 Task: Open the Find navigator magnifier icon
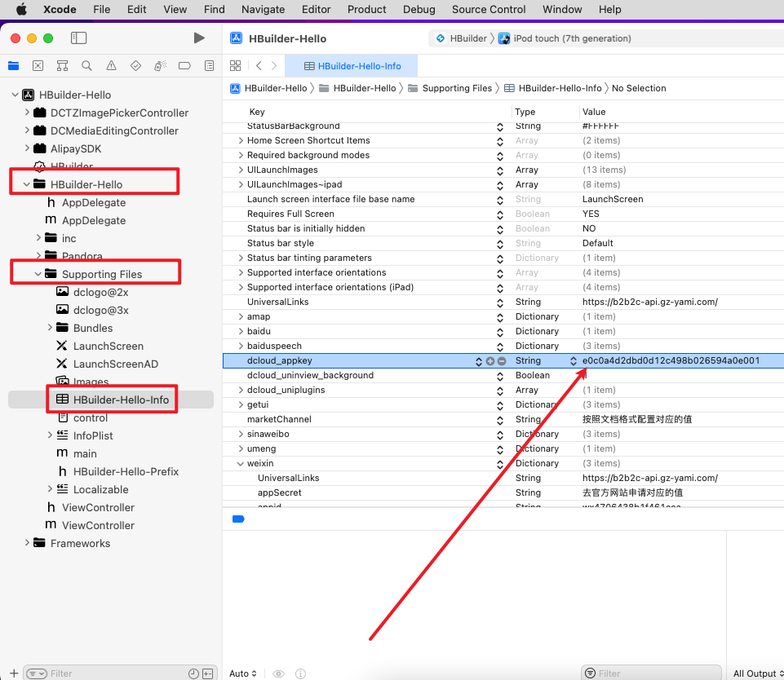click(x=86, y=66)
